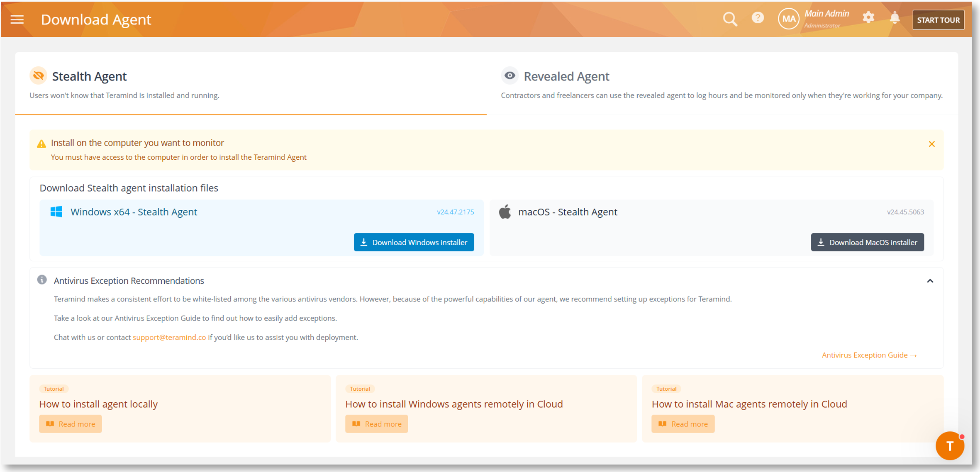Click the yellow warning triangle icon
The height and width of the screenshot is (472, 980).
(x=41, y=144)
